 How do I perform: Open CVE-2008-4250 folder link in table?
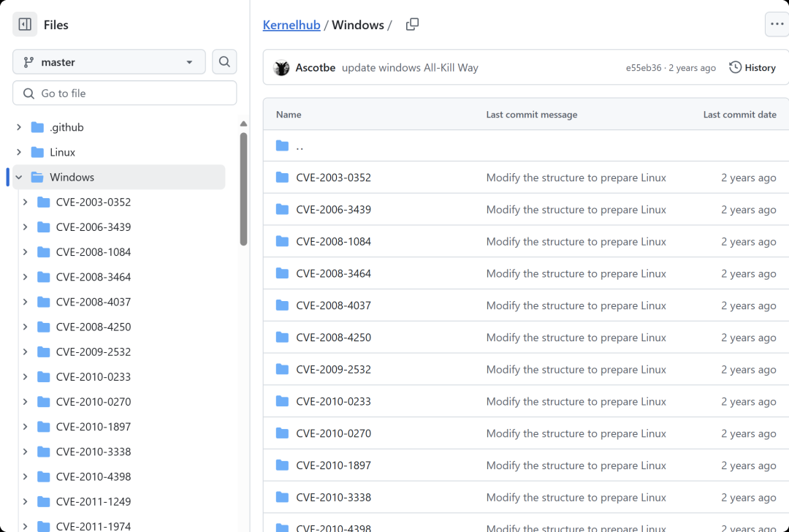[334, 337]
